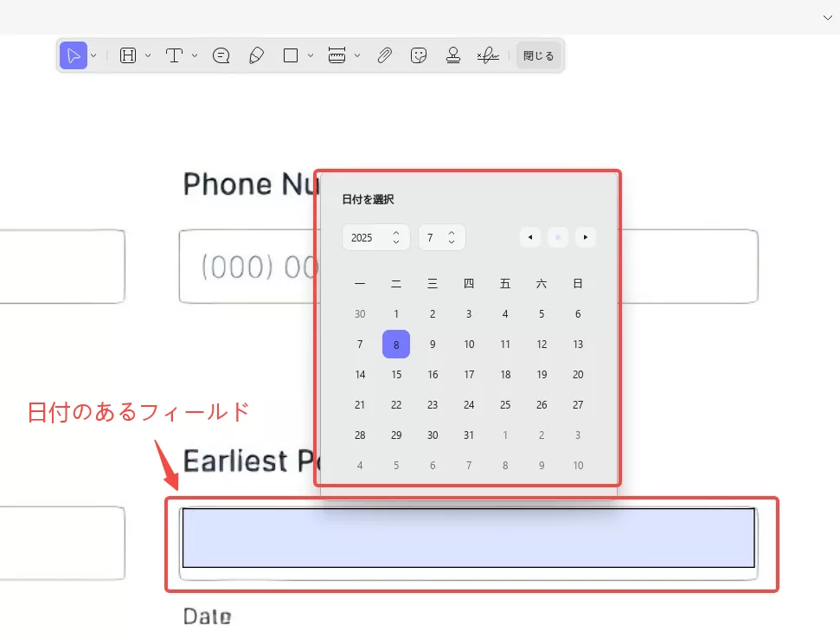Select the arrow cursor tool
840x638 pixels.
coord(74,55)
